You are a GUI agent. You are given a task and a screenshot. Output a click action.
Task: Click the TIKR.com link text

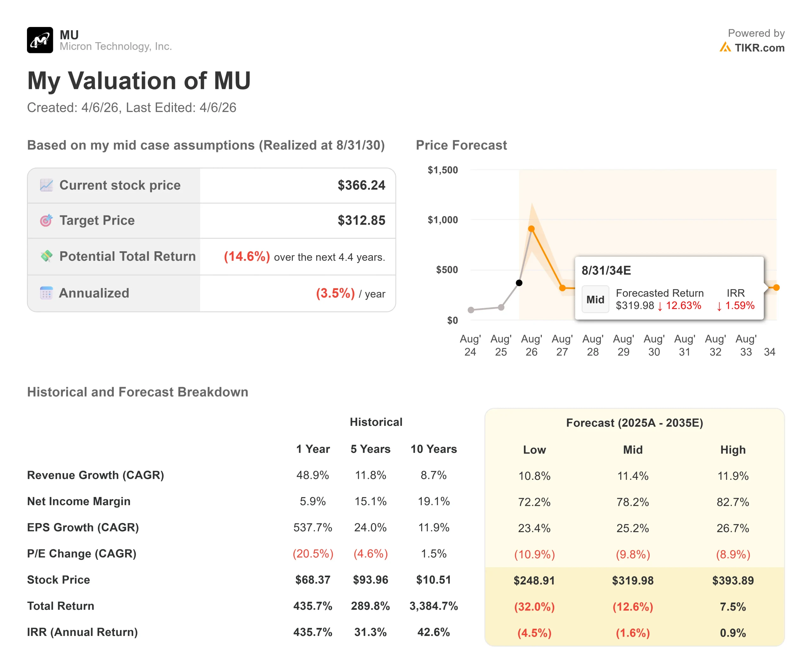pos(759,48)
